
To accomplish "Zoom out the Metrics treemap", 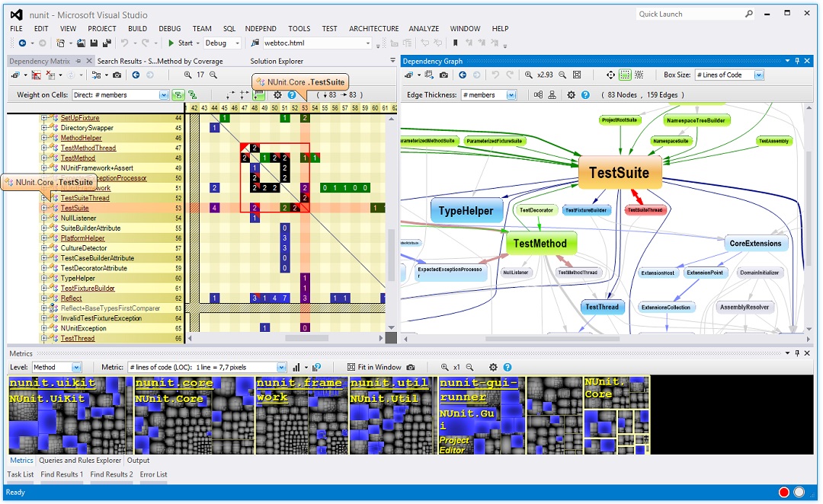I will 469,367.
